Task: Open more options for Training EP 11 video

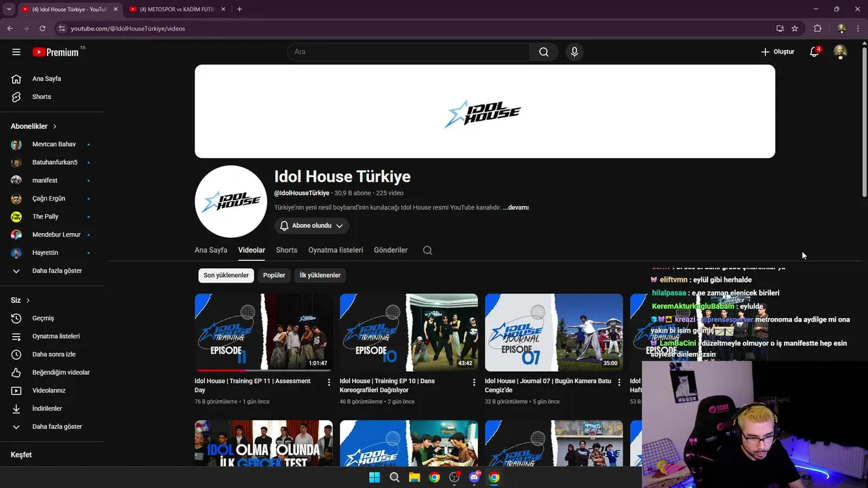Action: 329,382
